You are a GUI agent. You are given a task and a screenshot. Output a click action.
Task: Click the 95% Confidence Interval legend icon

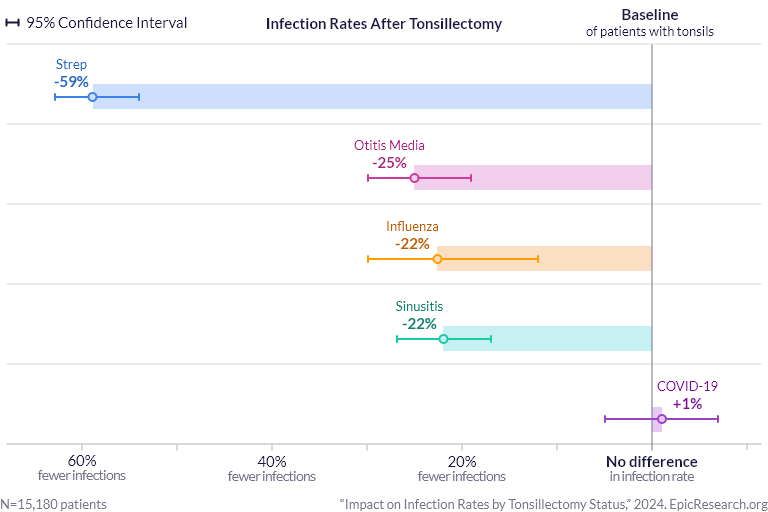click(13, 23)
